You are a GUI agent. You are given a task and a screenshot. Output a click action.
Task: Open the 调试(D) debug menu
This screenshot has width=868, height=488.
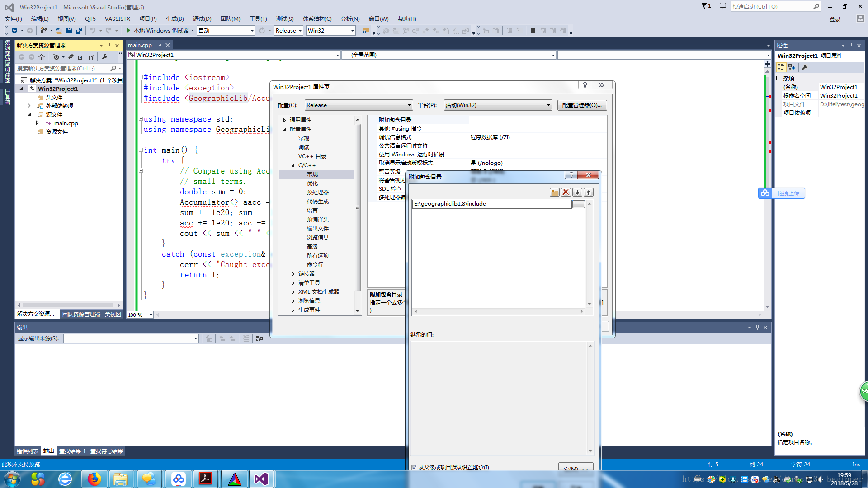pos(202,19)
